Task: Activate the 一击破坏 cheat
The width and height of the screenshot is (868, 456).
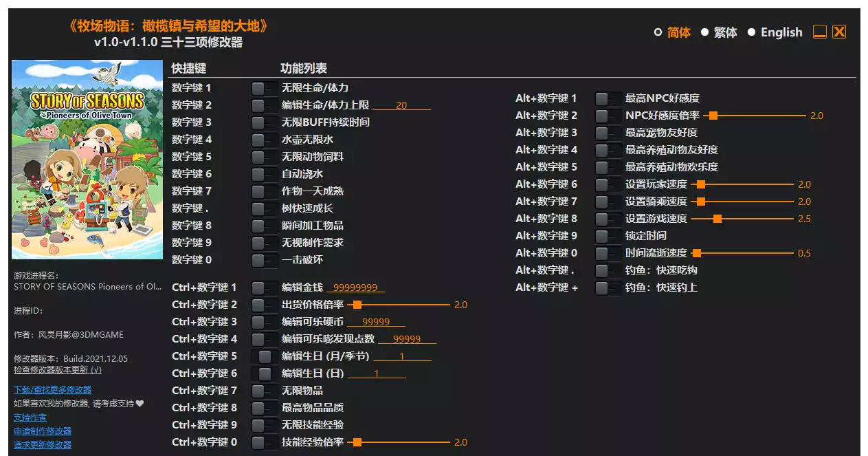Action: pyautogui.click(x=264, y=260)
